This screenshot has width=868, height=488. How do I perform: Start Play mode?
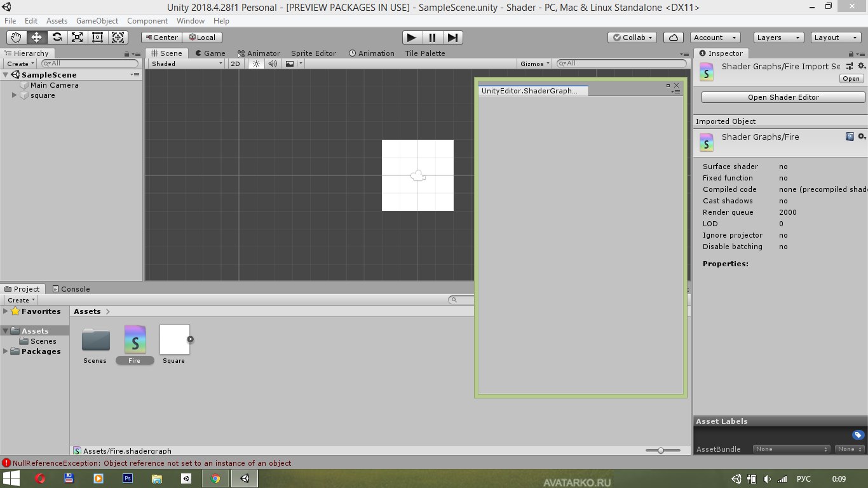coord(412,37)
